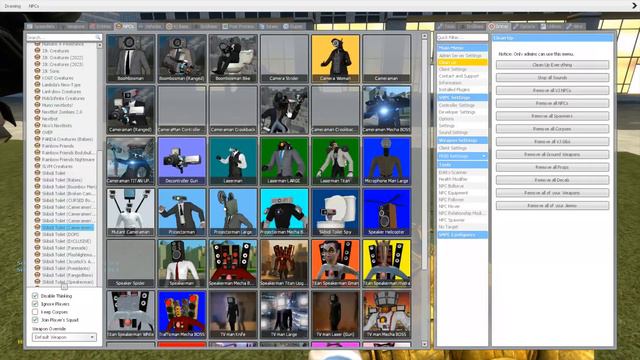This screenshot has height=360, width=640.
Task: Click the search magnifier icon in NPC list
Action: pos(98,37)
